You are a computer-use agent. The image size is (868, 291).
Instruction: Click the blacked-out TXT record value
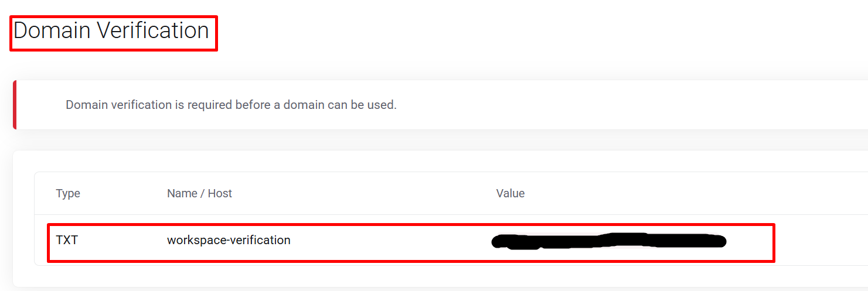tap(608, 241)
